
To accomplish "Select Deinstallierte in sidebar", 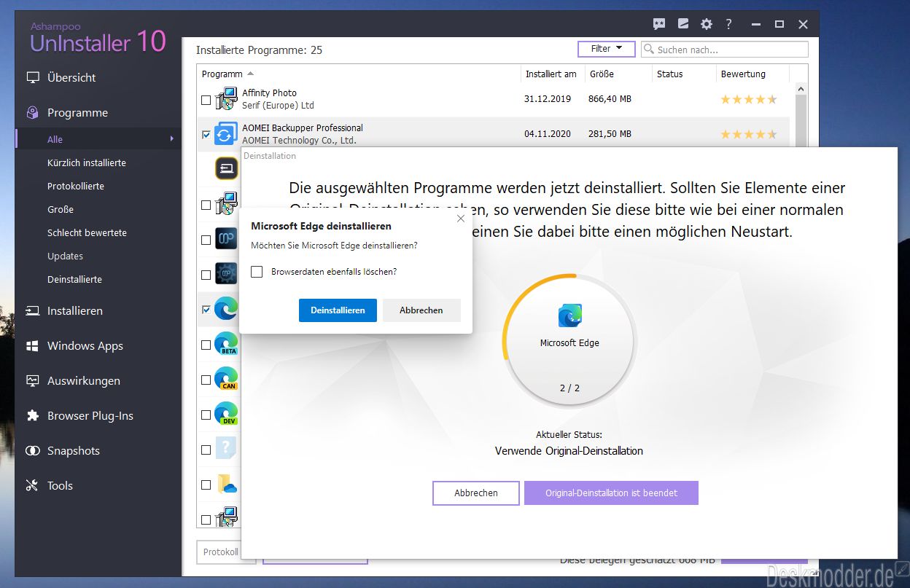I will click(x=74, y=279).
